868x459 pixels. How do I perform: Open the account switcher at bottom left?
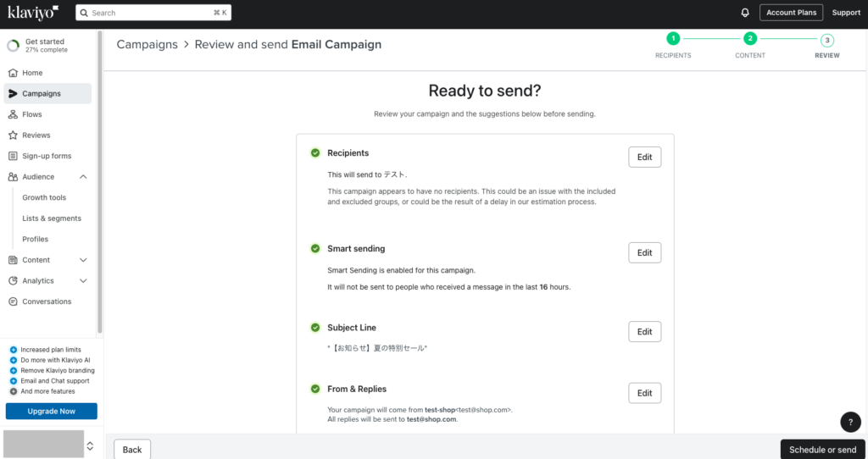[90, 445]
